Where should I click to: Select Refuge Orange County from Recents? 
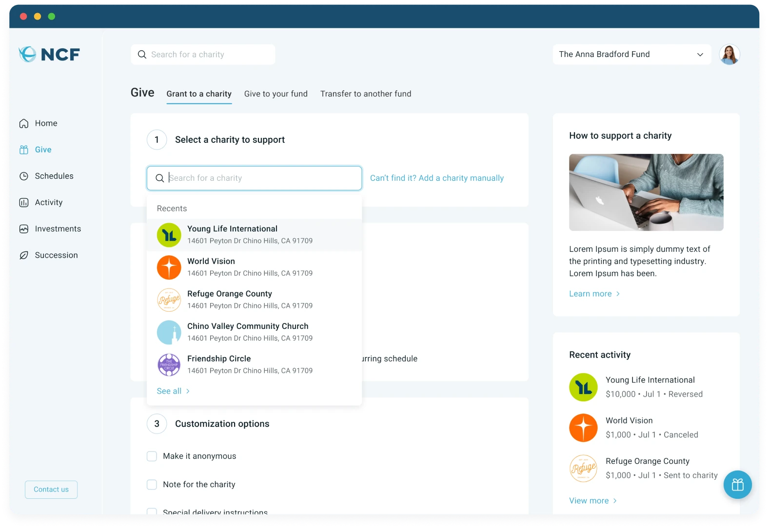[x=254, y=300]
